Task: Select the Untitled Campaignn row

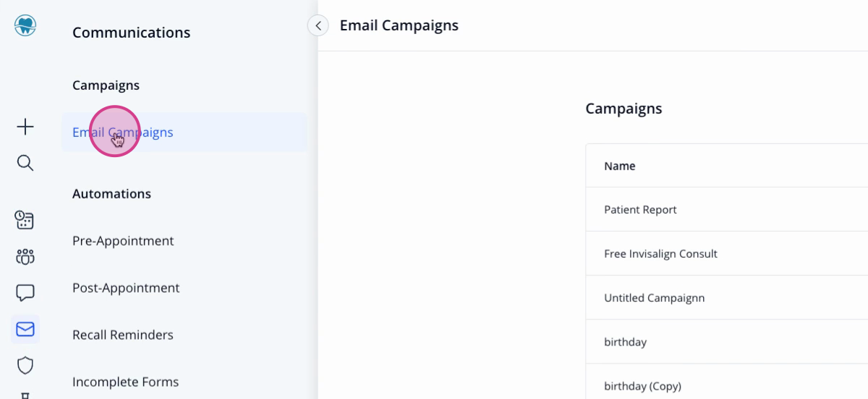Action: 727,298
